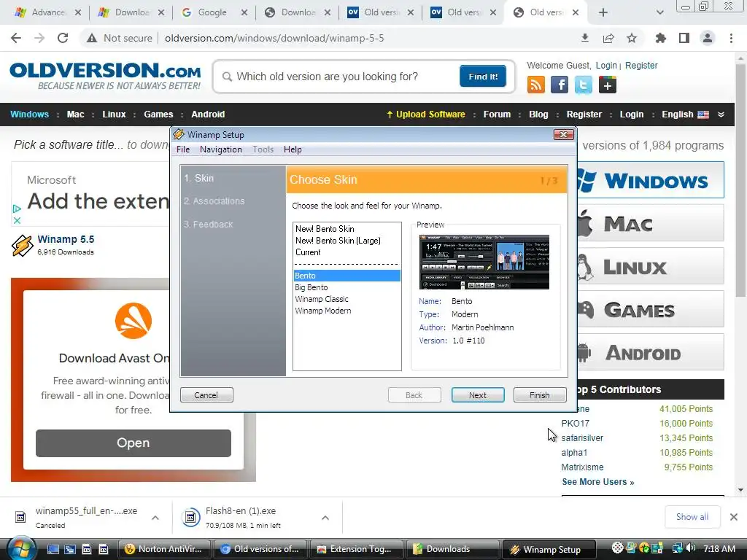Open the Chrome profile avatar icon

pos(708,38)
